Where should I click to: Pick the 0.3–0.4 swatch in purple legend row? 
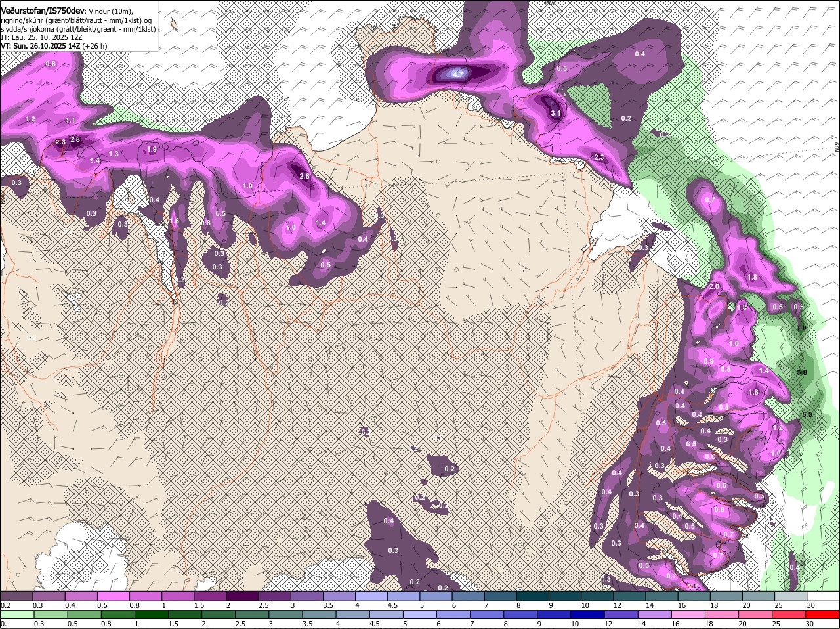[49, 596]
